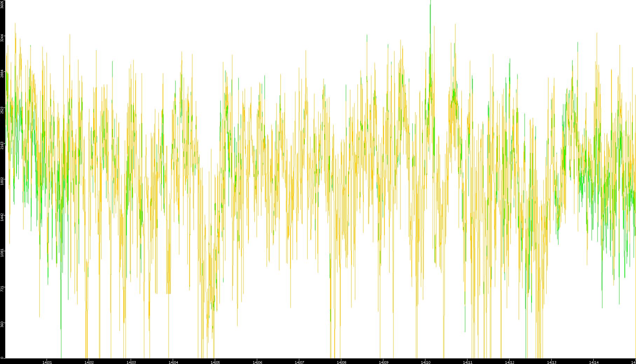Select the 14:09 time axis label
Viewport: 636px width, 364px height.
point(383,362)
